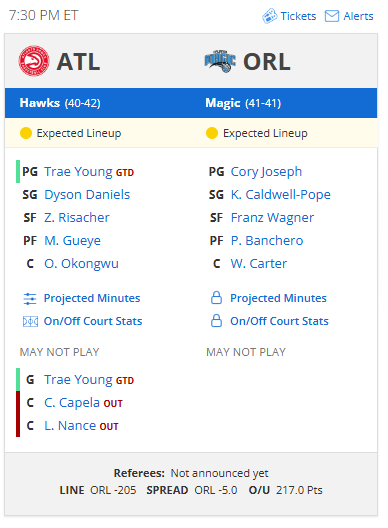Click the Magic team name in blue header

[x=223, y=103]
